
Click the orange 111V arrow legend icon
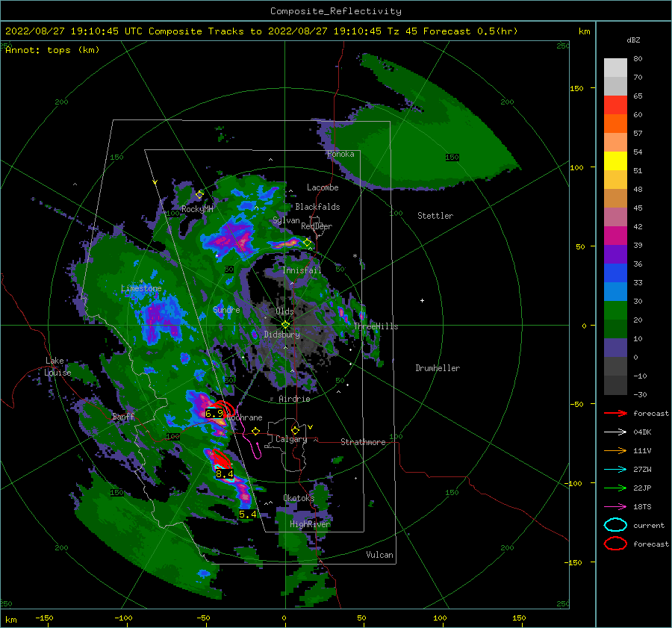(615, 450)
